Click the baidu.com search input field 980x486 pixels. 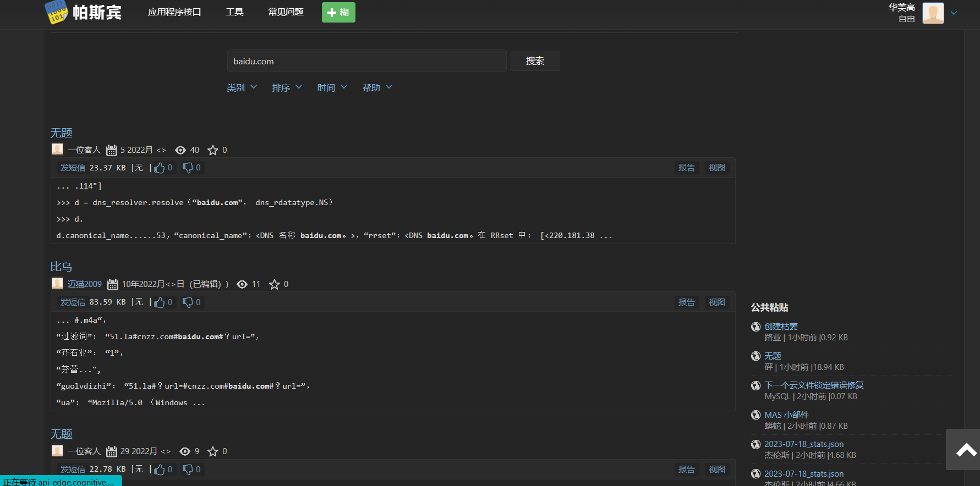click(366, 61)
